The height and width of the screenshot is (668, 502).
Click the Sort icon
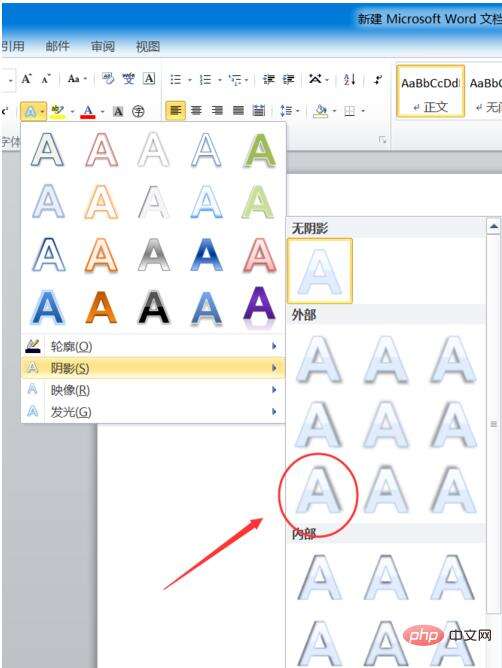pyautogui.click(x=349, y=79)
